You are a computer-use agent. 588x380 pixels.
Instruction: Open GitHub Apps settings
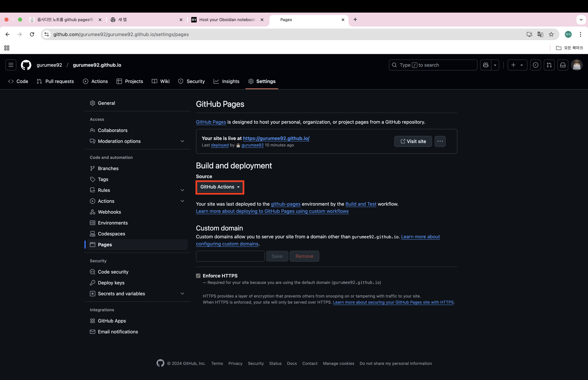coord(137,320)
